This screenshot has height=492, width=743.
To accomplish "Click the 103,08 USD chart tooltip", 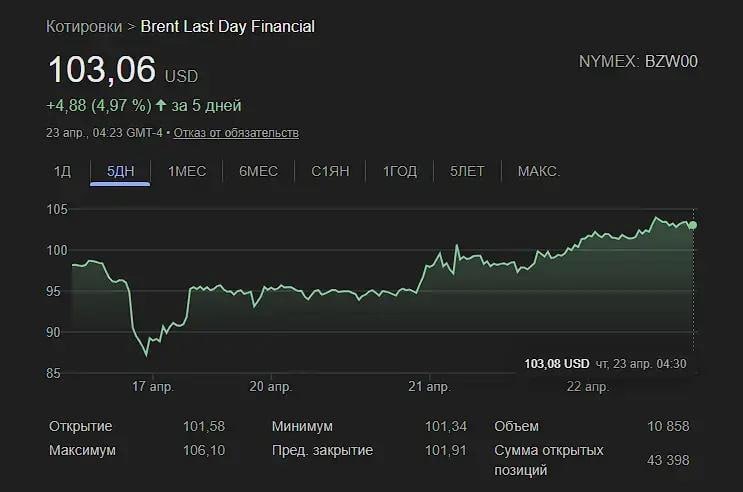I will 556,363.
